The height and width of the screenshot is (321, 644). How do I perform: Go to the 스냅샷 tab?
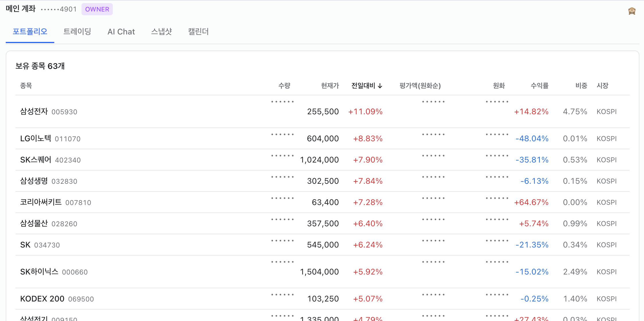[x=161, y=32]
